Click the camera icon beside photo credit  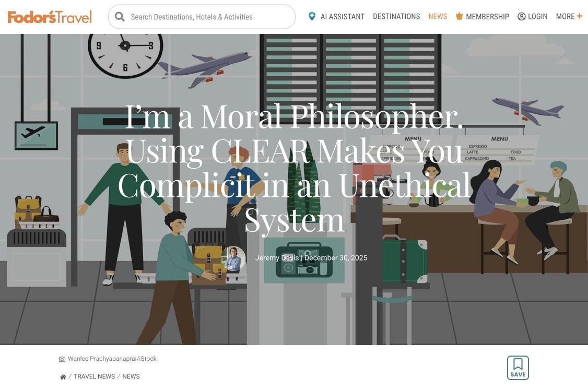coord(62,359)
